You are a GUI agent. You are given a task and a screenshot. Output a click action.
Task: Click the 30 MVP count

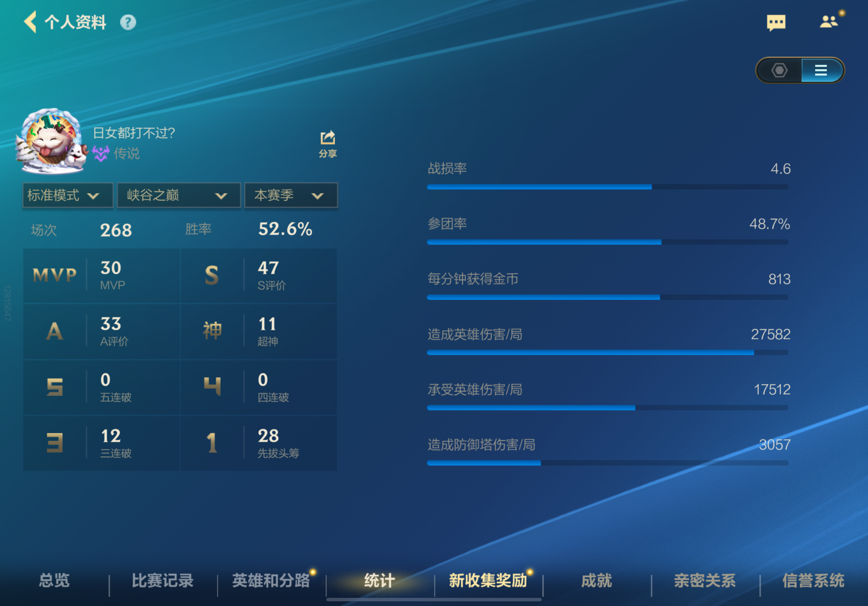[111, 268]
